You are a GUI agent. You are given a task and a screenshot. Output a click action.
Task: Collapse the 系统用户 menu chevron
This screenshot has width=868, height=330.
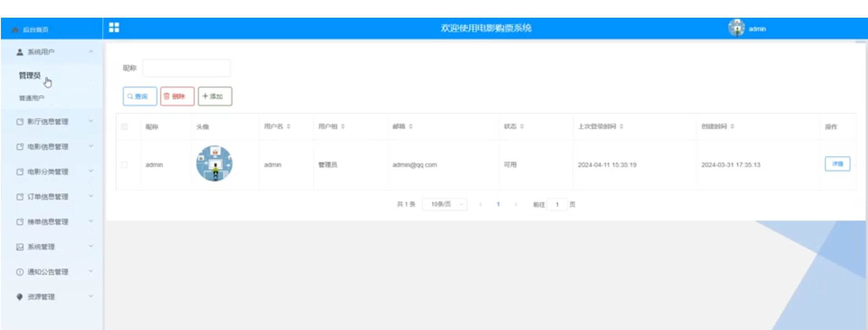click(x=91, y=52)
